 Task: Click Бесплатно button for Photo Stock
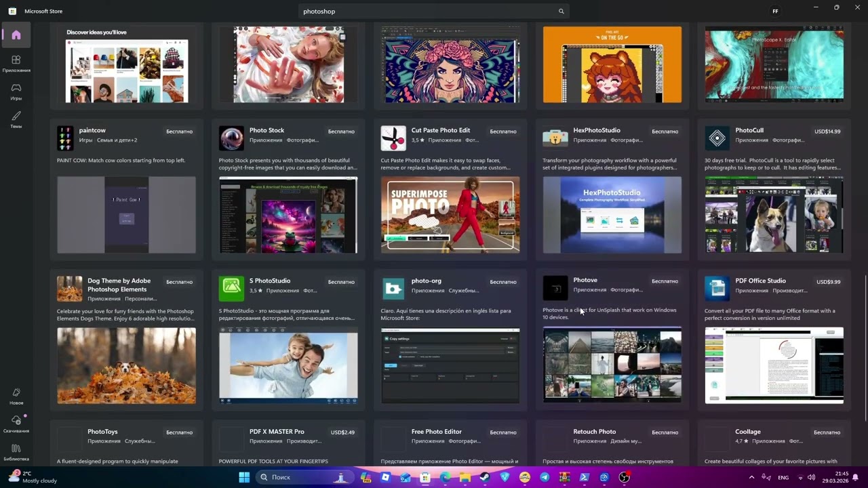coord(341,131)
